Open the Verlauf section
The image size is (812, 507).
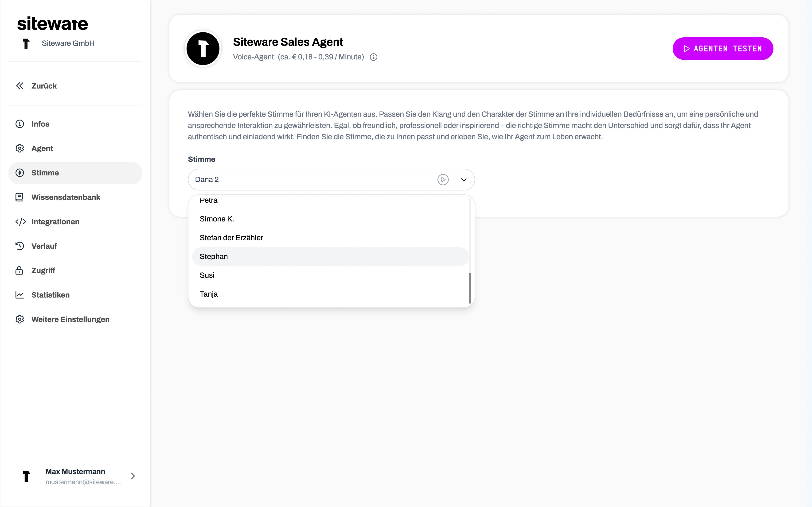tap(75, 246)
